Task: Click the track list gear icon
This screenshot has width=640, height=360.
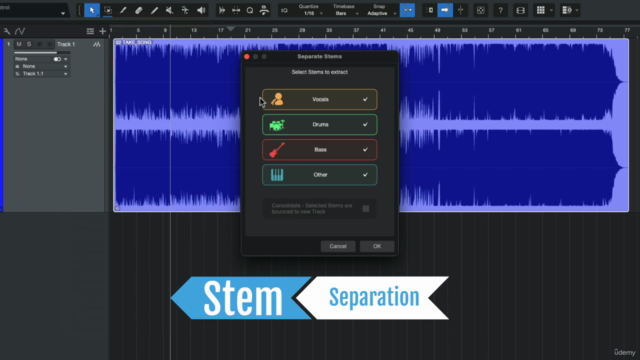Action: tap(567, 10)
